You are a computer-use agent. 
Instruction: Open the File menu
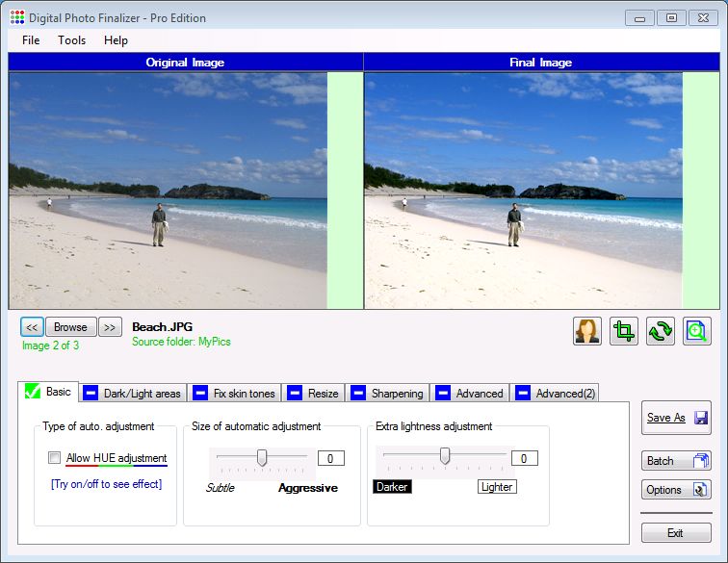tap(31, 40)
